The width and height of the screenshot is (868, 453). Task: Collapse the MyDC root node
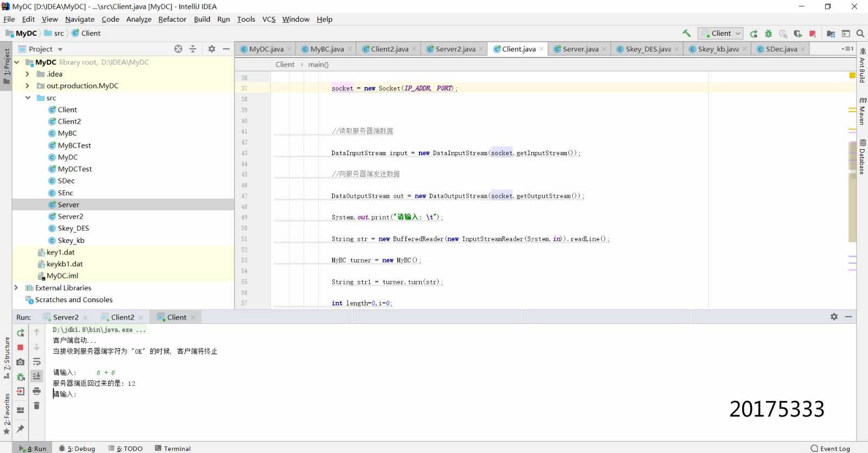17,62
